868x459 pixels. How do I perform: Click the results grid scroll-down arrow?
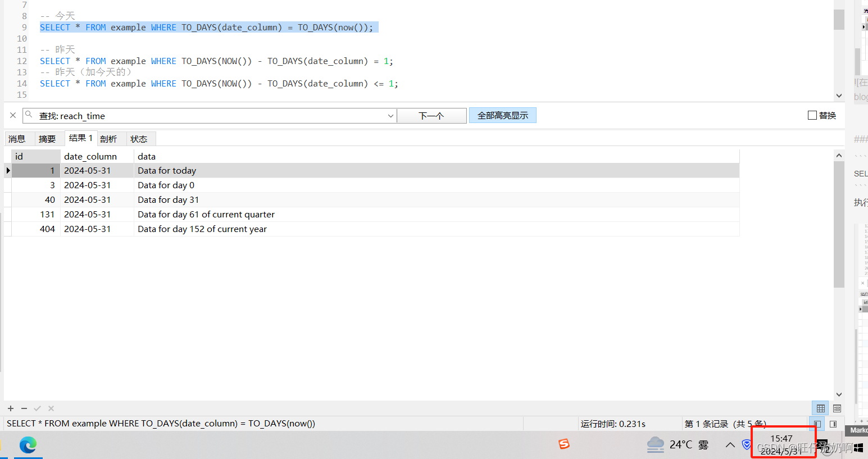839,394
